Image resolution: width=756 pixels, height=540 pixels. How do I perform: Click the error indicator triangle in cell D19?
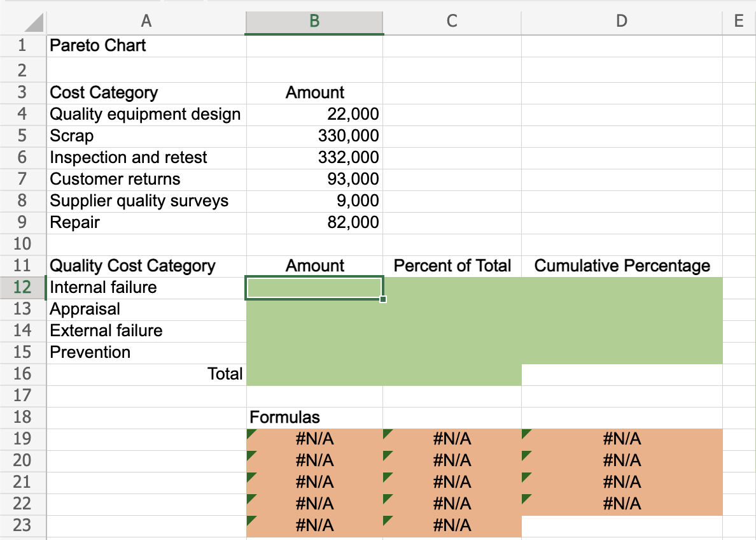click(x=526, y=434)
